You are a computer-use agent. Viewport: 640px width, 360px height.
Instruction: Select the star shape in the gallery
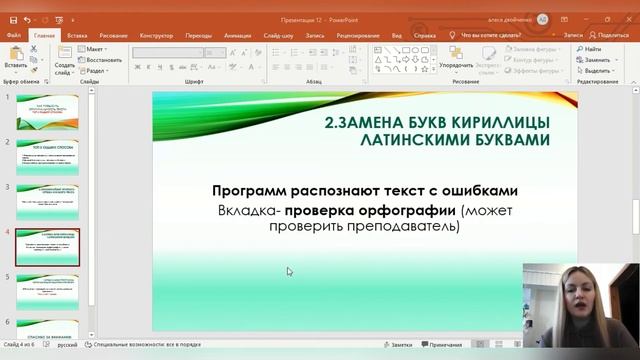[x=424, y=69]
